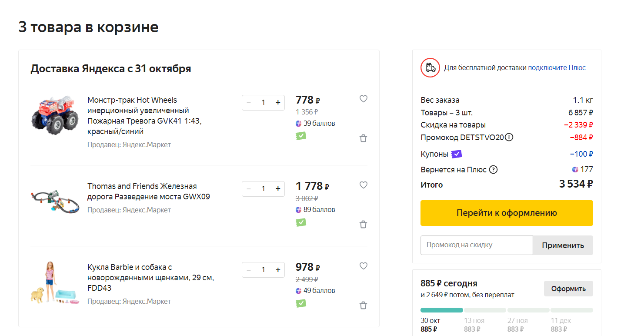The width and height of the screenshot is (644, 336).
Task: Focus the 'Промокод на скидку' input field
Action: [476, 245]
